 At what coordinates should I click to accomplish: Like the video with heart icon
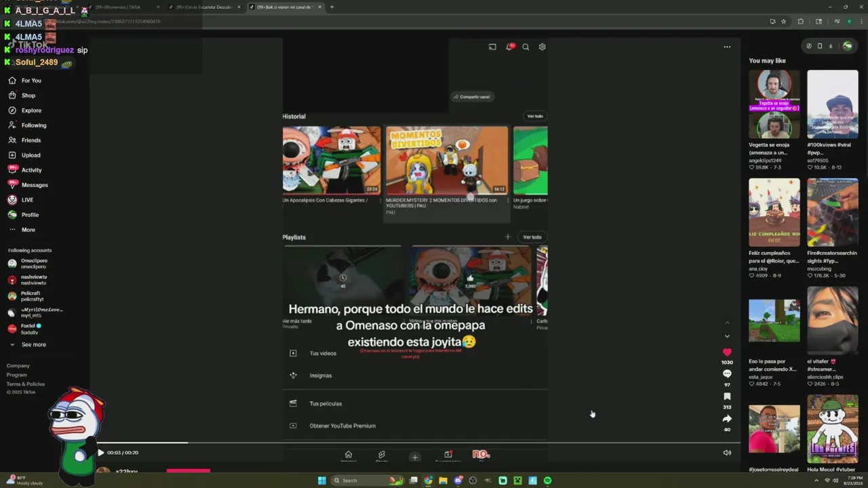pos(727,352)
